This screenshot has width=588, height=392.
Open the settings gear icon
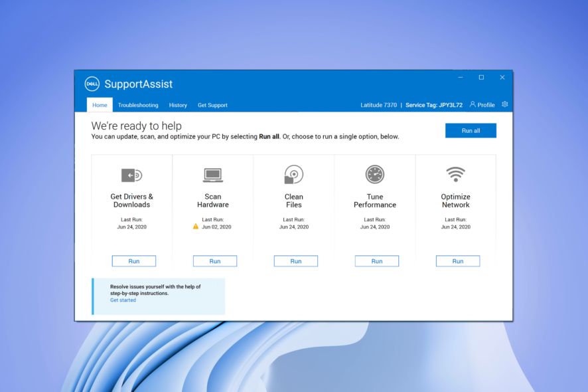tap(505, 104)
